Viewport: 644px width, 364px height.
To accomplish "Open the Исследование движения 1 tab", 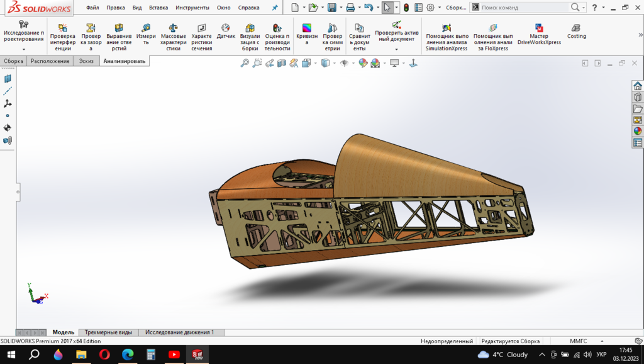I will (179, 332).
